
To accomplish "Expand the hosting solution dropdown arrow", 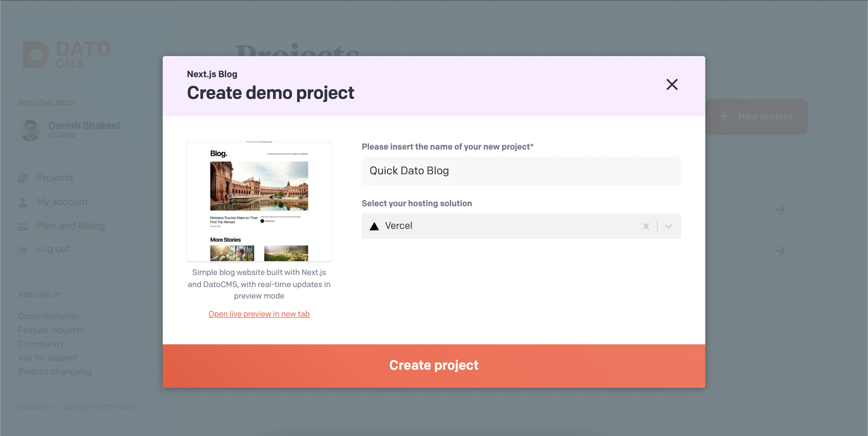I will tap(668, 226).
